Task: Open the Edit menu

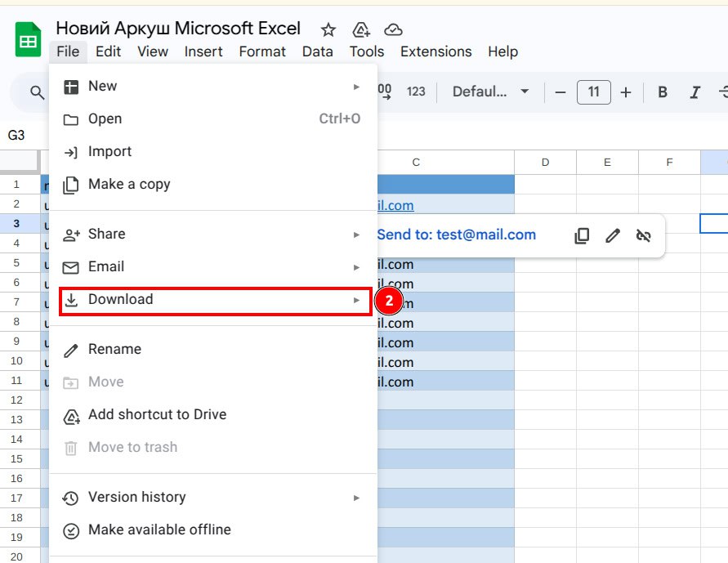Action: pos(108,51)
